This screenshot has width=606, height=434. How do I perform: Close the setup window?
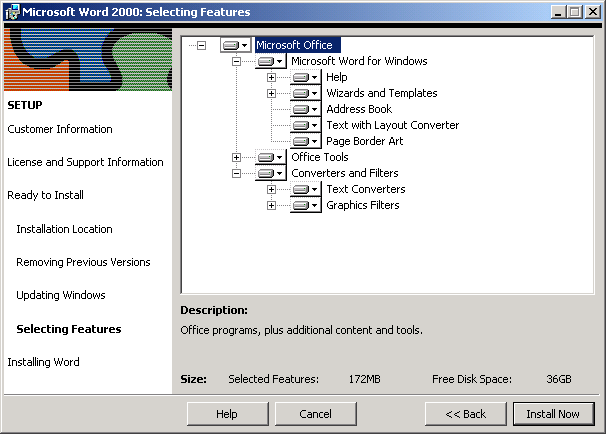click(x=592, y=12)
